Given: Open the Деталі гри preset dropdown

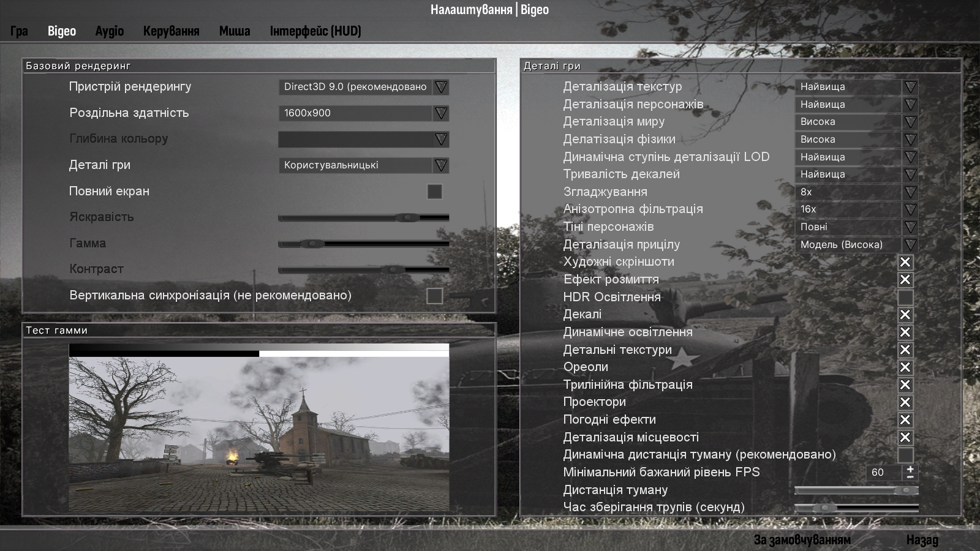Looking at the screenshot, I should coord(364,165).
